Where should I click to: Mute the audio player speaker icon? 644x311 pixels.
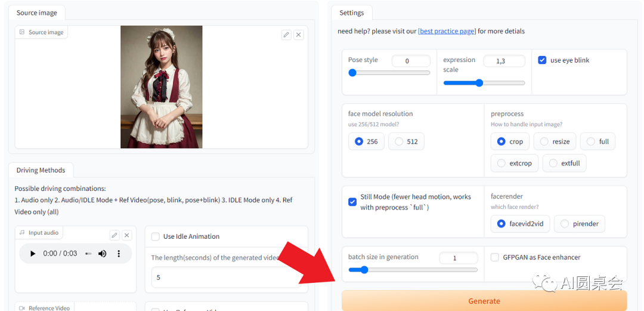coord(103,254)
